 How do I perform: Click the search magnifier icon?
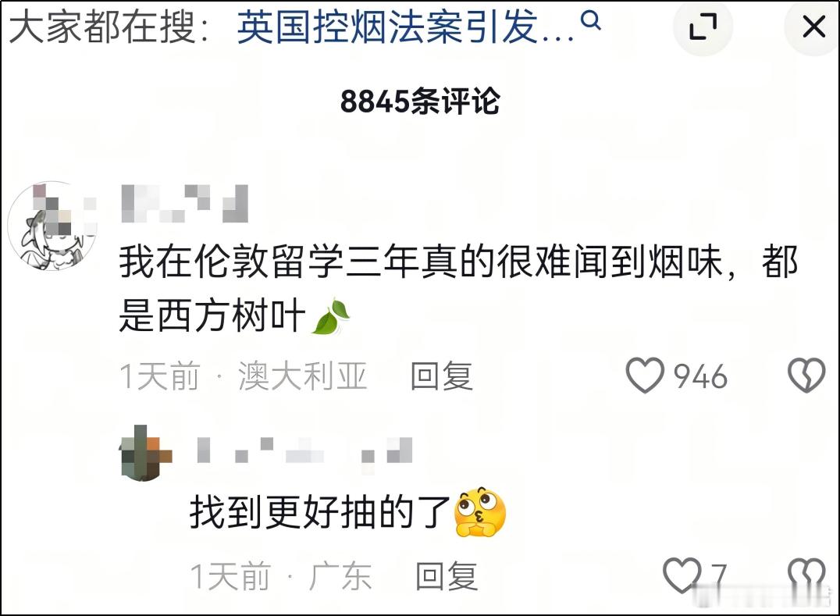point(590,21)
